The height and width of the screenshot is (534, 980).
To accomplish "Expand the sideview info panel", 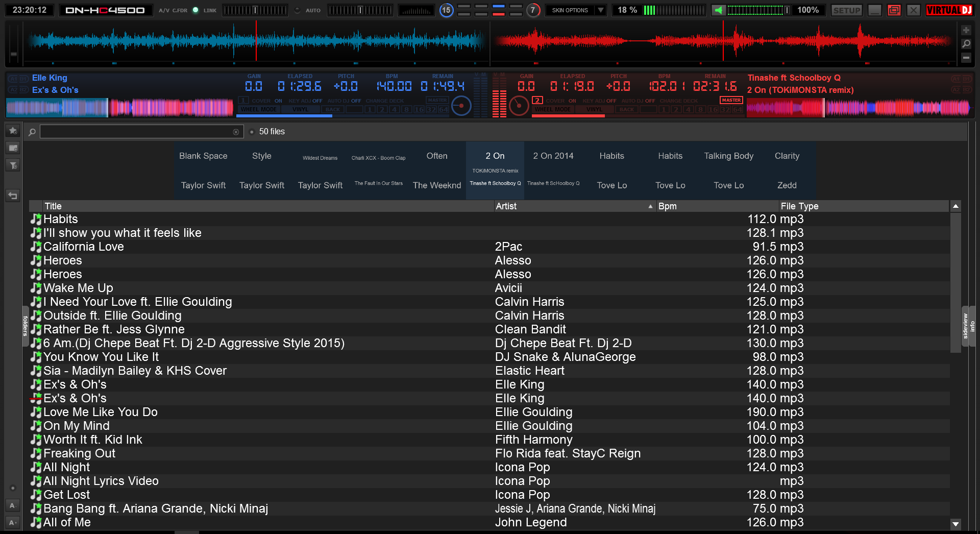I will click(x=965, y=326).
